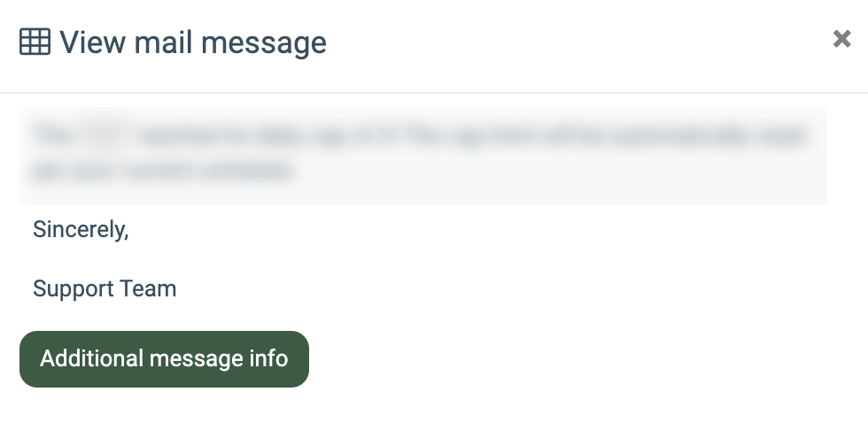Open Additional message info
868x430 pixels.
coord(164,358)
